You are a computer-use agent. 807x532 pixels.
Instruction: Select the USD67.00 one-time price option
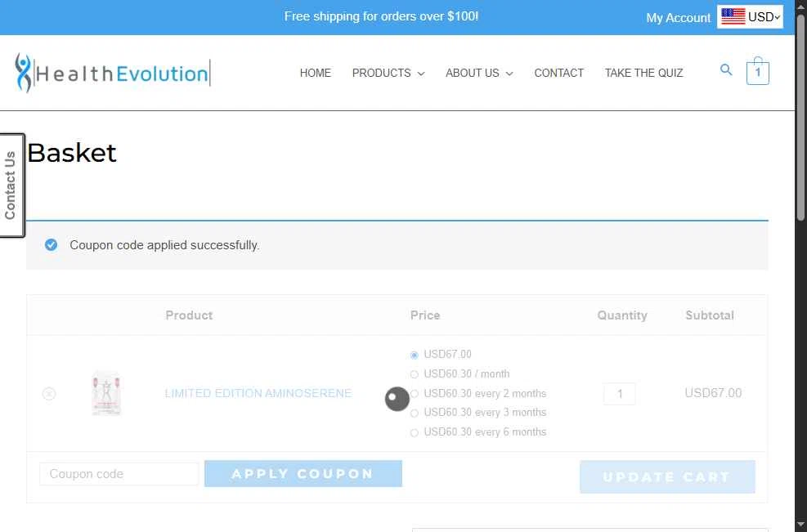(415, 355)
